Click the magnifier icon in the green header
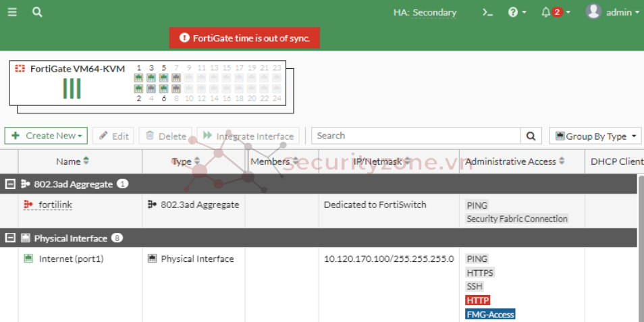 pos(37,12)
